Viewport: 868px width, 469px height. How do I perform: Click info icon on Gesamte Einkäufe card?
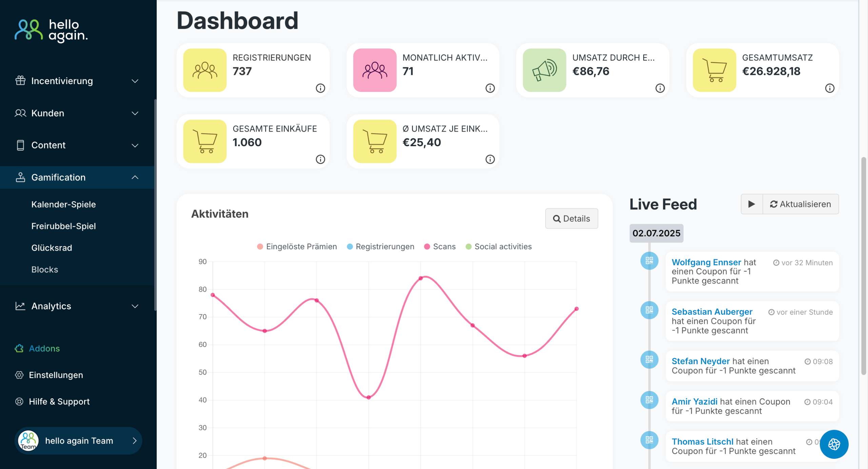[x=320, y=159]
